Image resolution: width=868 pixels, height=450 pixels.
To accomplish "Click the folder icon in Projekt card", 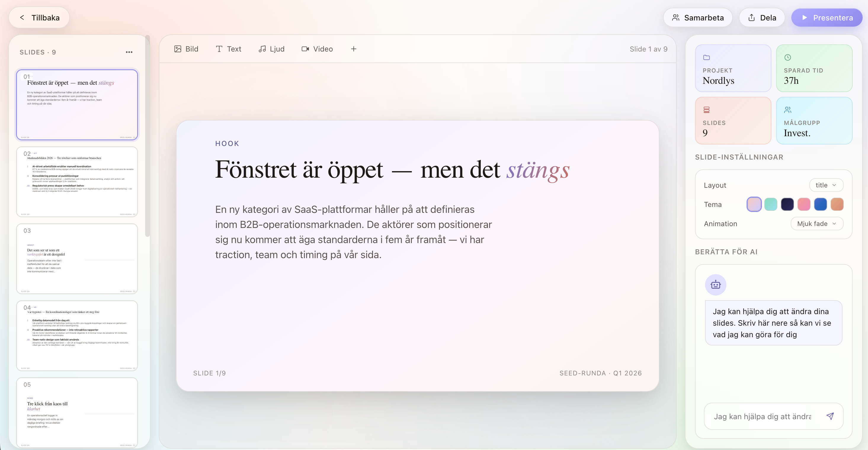I will pos(707,57).
